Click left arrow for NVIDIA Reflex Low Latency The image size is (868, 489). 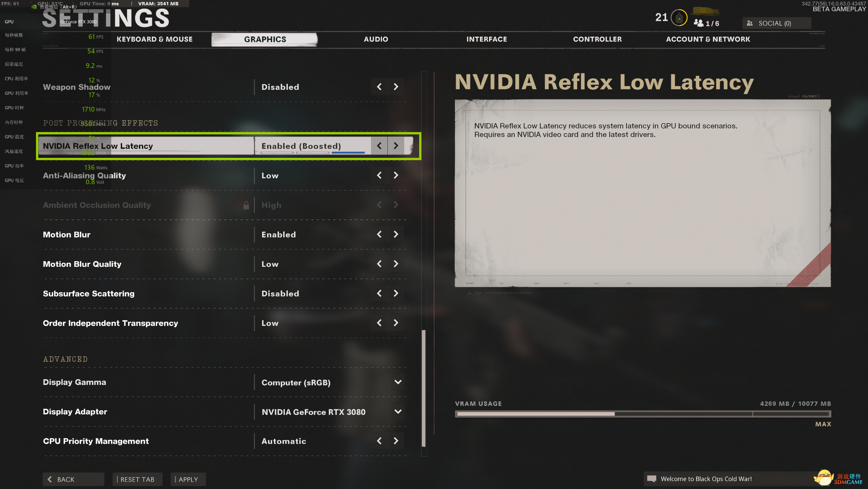click(379, 146)
